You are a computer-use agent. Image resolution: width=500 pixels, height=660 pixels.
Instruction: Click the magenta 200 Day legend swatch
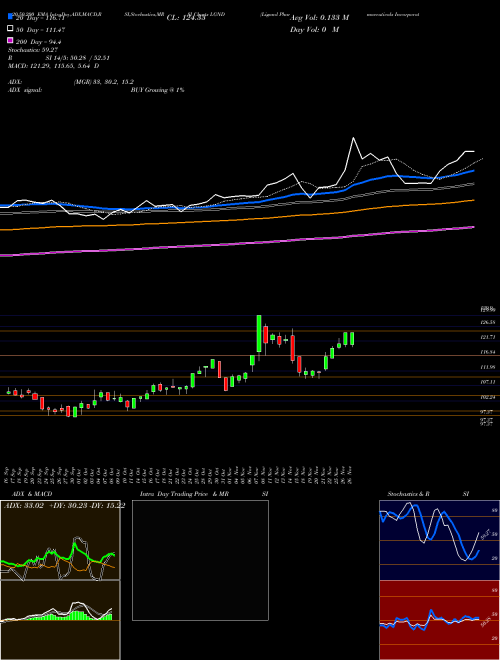(x=10, y=40)
